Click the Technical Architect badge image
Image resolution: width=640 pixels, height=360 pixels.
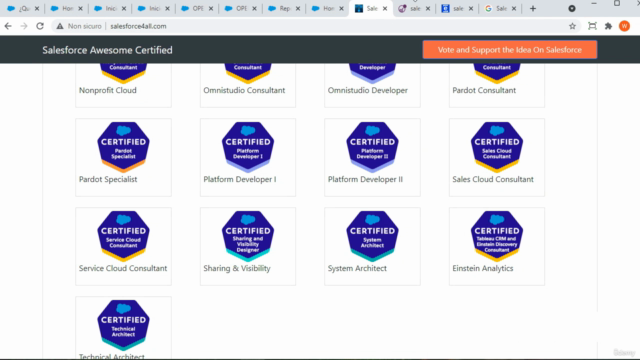pyautogui.click(x=123, y=324)
